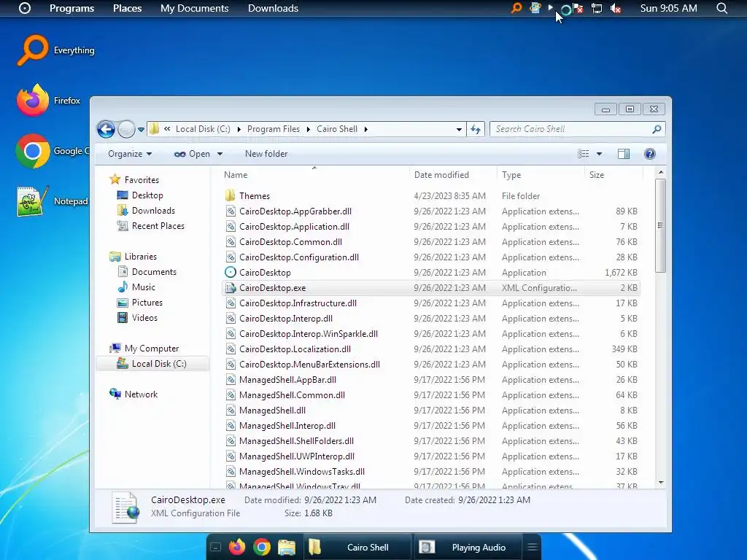
Task: Click Chrome icon in Cairo taskbar
Action: pos(262,547)
